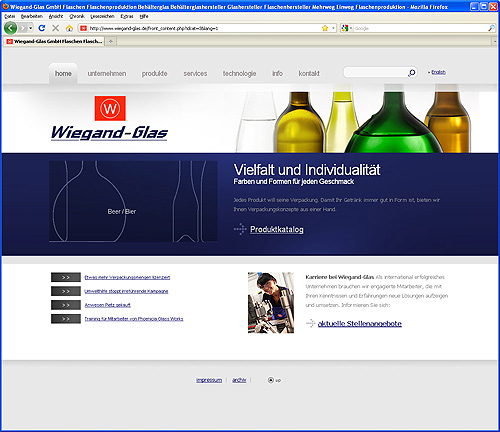The width and height of the screenshot is (500, 432).
Task: Open the Produktkatalog link
Action: [x=277, y=229]
